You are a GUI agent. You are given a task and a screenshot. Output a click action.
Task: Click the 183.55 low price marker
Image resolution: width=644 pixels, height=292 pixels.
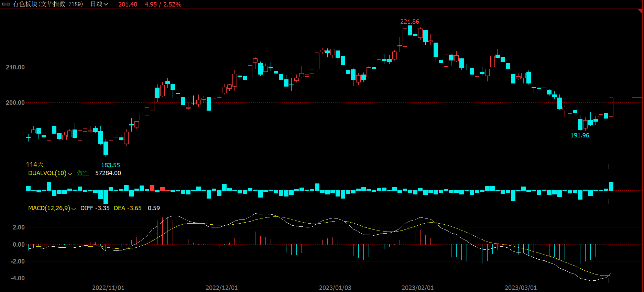click(110, 165)
